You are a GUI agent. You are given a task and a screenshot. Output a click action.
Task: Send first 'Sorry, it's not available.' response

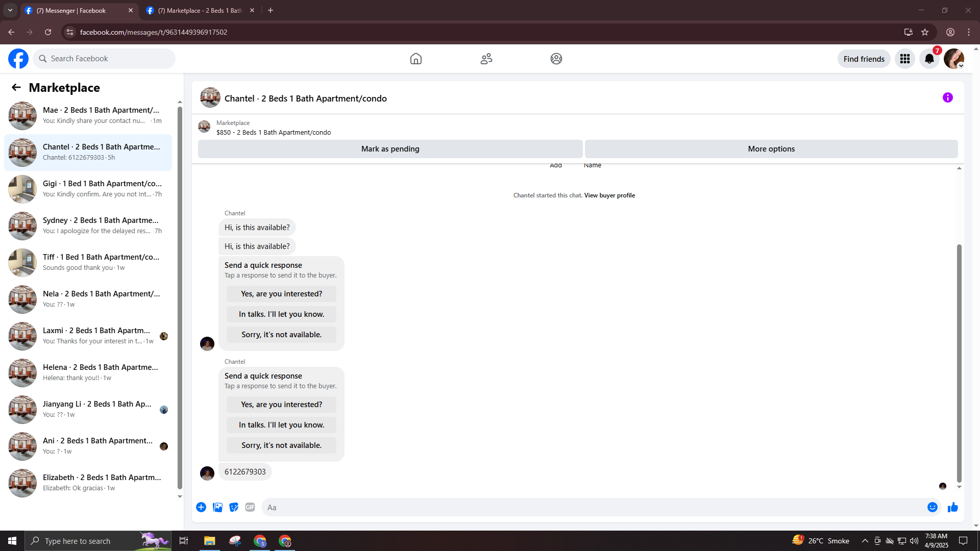[x=282, y=335]
